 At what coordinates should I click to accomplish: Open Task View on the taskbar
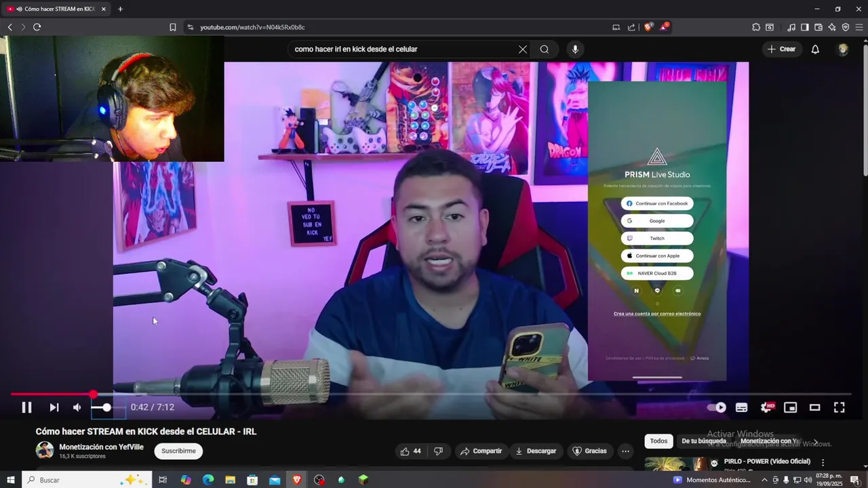point(163,480)
